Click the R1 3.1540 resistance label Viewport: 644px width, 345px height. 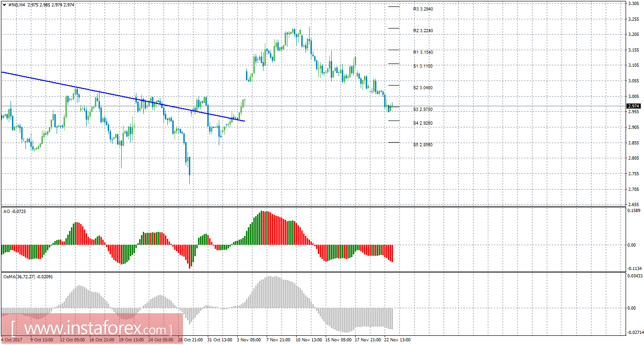423,52
